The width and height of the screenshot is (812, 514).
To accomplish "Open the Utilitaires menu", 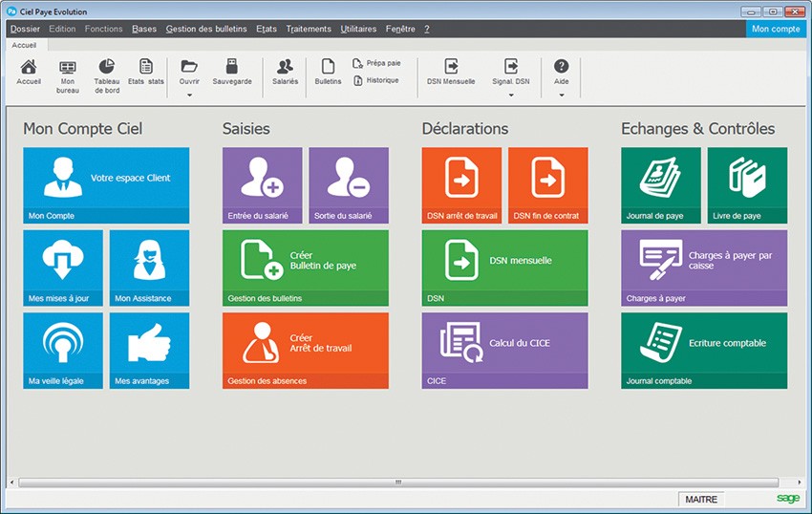I will click(358, 29).
